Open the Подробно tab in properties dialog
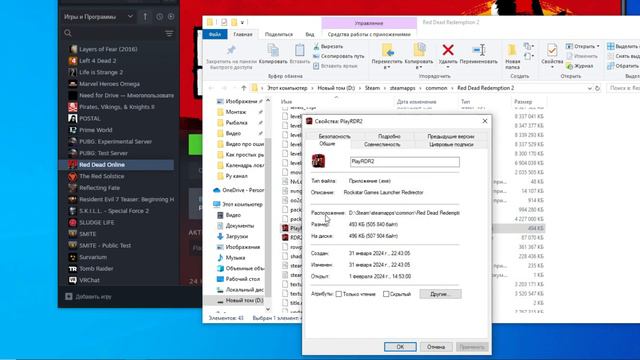This screenshot has width=640, height=360. tap(389, 136)
